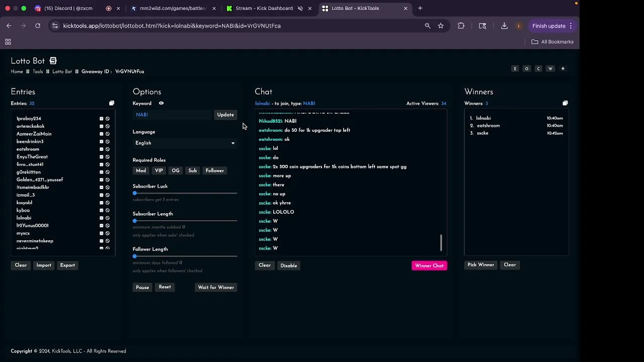Image resolution: width=644 pixels, height=362 pixels.
Task: Remove artemckakak using the minus icon
Action: (101, 126)
